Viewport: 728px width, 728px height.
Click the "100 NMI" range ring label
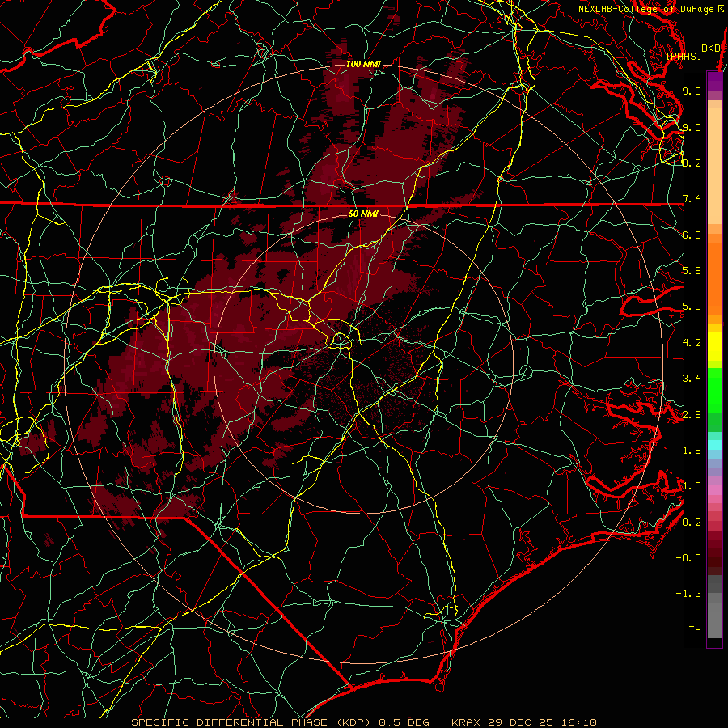coord(363,64)
